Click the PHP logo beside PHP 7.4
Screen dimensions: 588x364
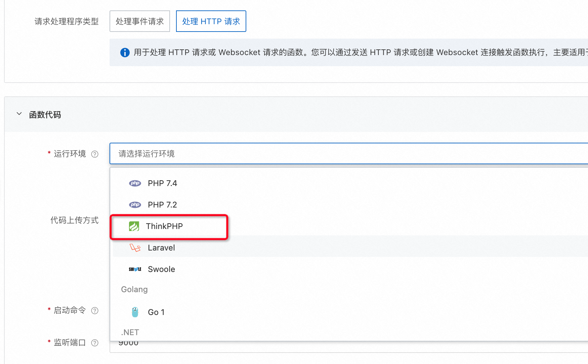click(135, 183)
